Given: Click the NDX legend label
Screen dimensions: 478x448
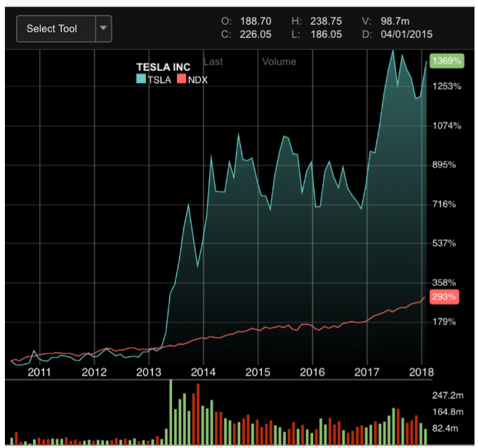Looking at the screenshot, I should coord(197,80).
